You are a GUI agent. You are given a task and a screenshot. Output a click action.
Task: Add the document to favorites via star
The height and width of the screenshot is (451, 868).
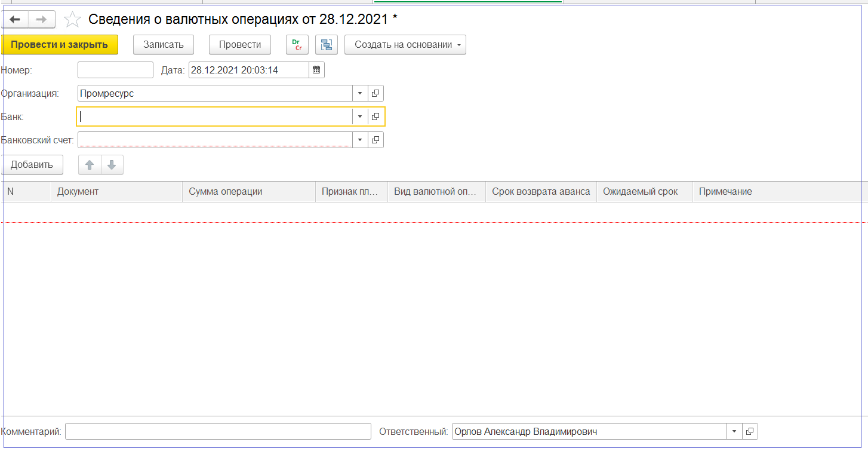pyautogui.click(x=72, y=20)
